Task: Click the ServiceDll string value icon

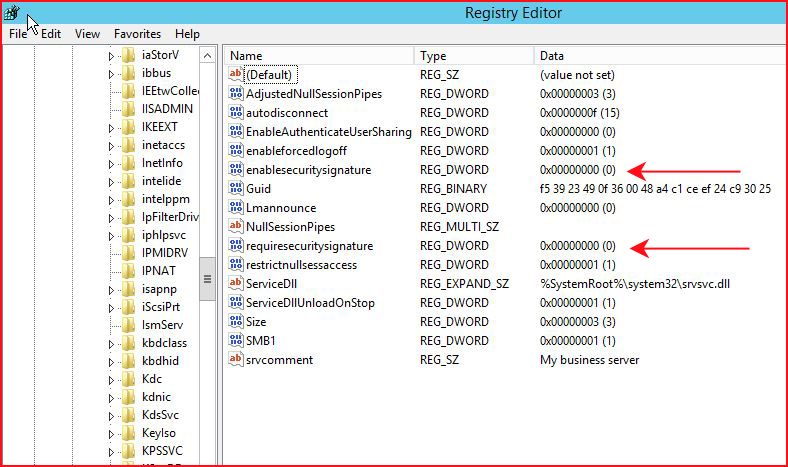Action: coord(236,284)
